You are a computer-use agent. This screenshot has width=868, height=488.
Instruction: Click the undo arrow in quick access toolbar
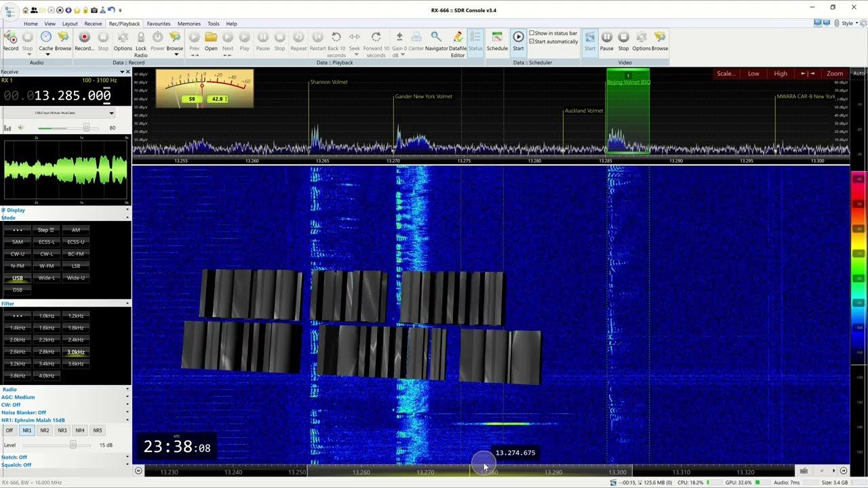111,10
